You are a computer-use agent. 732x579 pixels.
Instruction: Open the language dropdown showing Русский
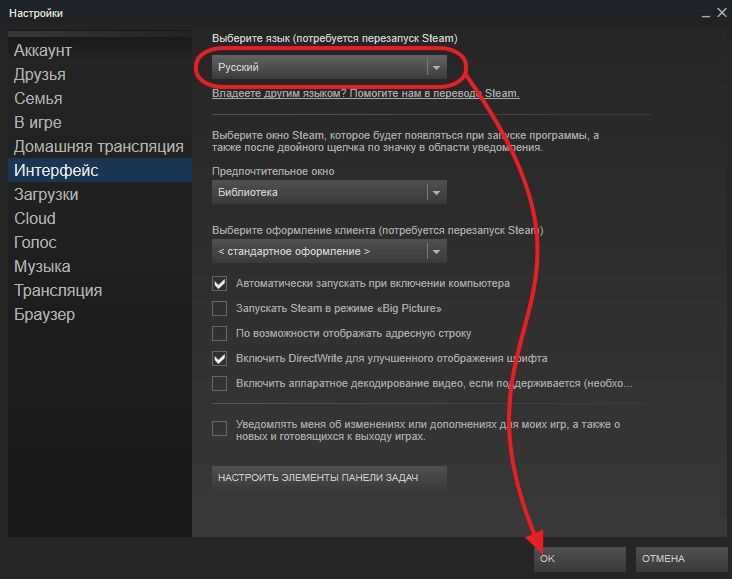point(329,67)
